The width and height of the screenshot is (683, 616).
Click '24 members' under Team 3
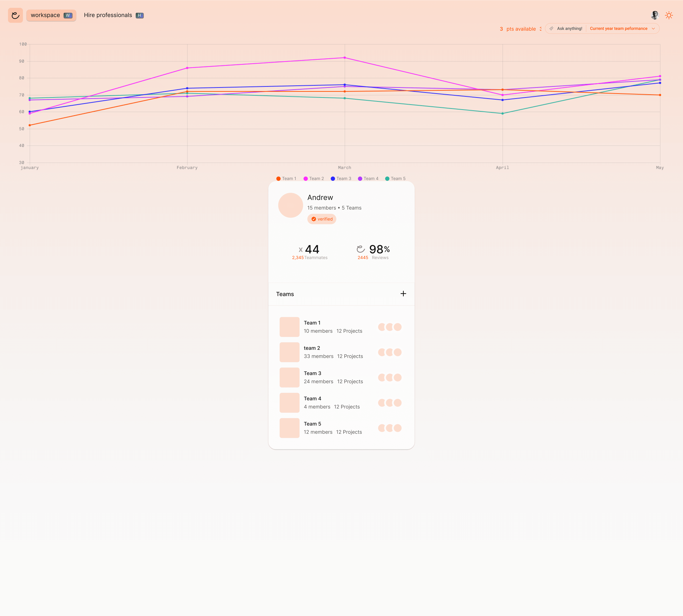(318, 381)
